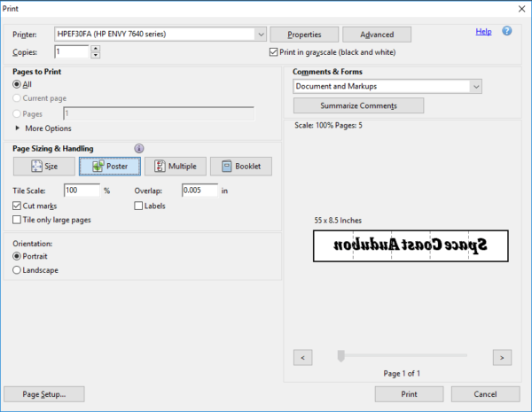Click the 'Page 1 of 1' text
Image resolution: width=532 pixels, height=412 pixels.
pos(402,373)
